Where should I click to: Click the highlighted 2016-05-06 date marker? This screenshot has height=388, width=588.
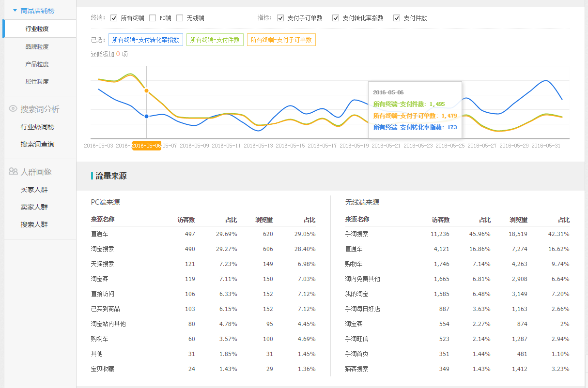click(x=146, y=146)
